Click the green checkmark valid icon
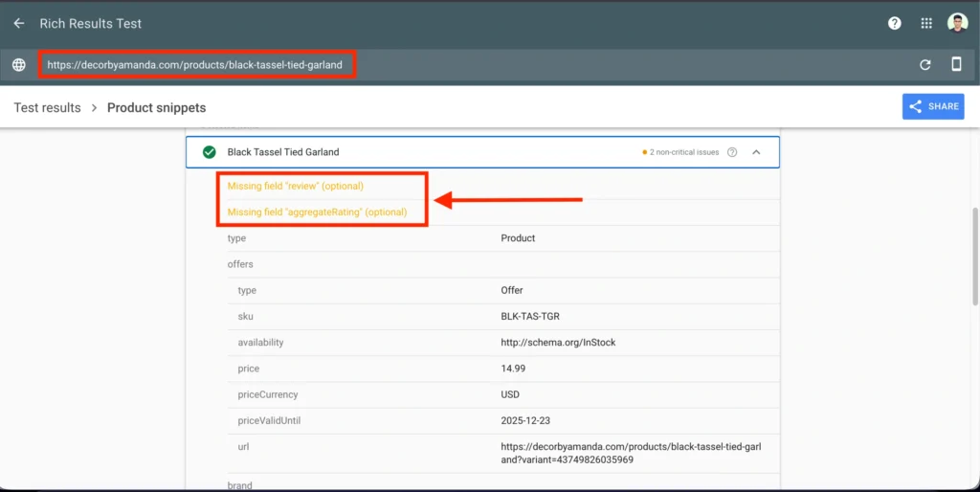Viewport: 980px width, 492px height. 209,152
